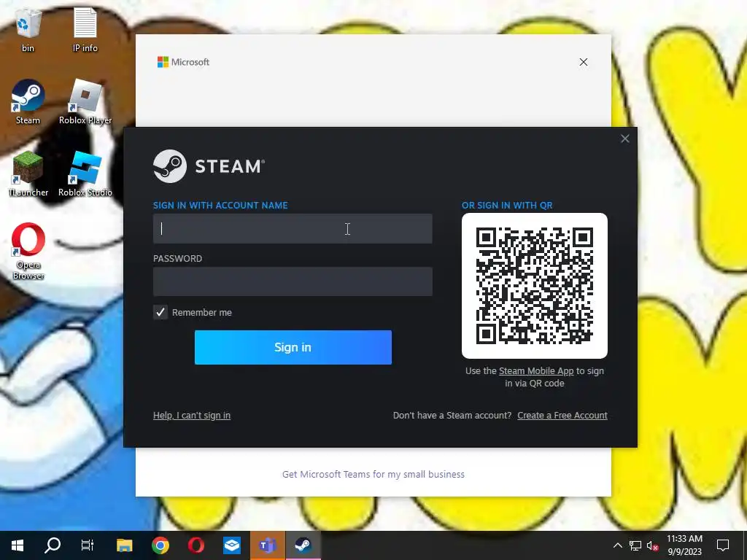Open File Explorer from the taskbar
Viewport: 747px width, 560px height.
[124, 545]
